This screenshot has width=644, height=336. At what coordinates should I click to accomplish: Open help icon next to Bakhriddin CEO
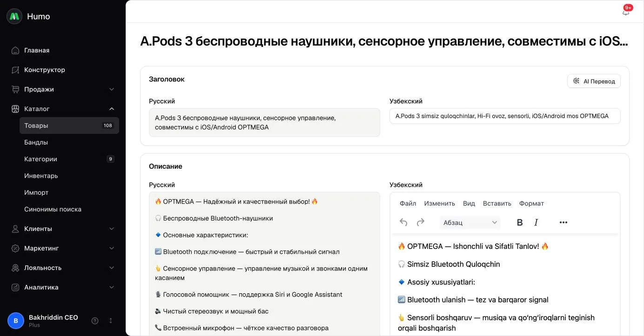(x=95, y=321)
